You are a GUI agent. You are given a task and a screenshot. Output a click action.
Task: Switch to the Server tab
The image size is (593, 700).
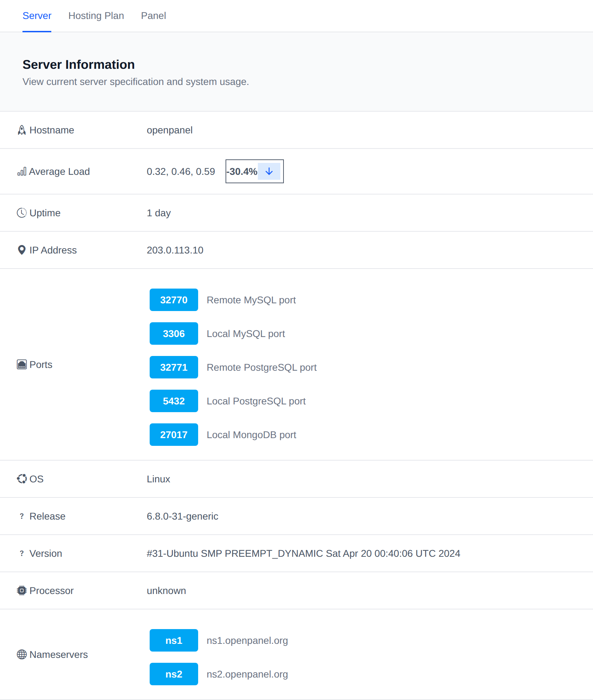pyautogui.click(x=37, y=16)
